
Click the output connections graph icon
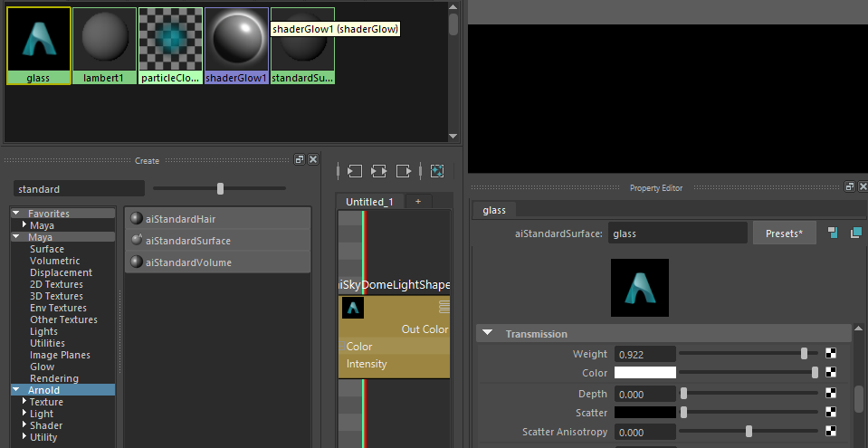404,170
